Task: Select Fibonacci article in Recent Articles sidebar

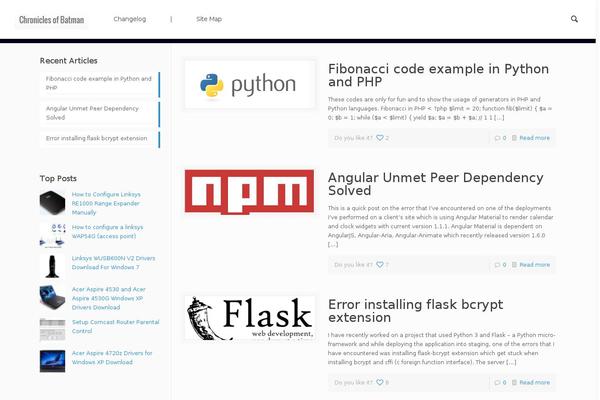Action: (x=99, y=83)
